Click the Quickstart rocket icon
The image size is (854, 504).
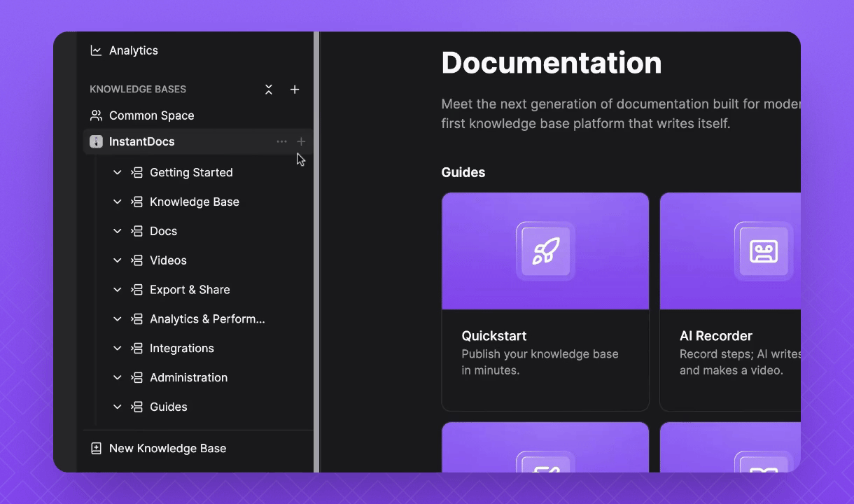[545, 251]
